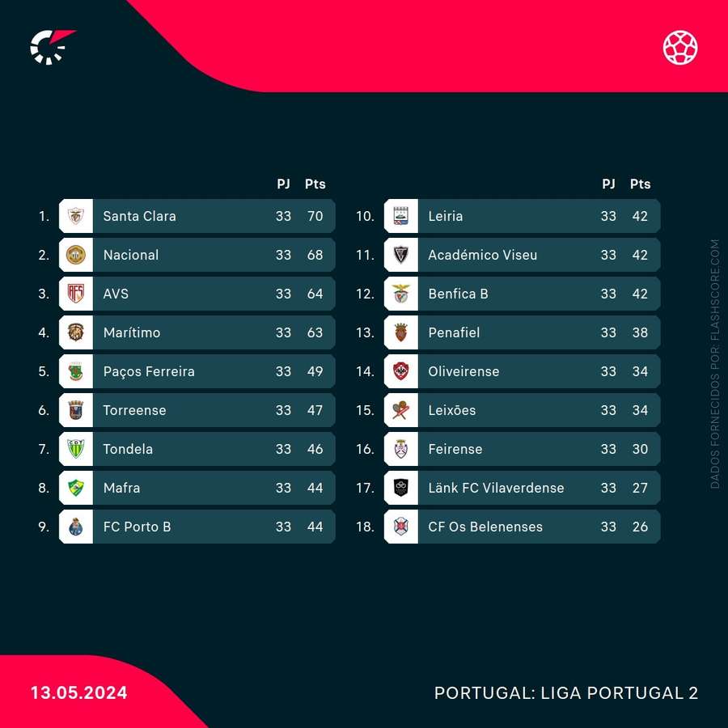Click the right table PJ column header
Viewport: 728px width, 728px height.
pyautogui.click(x=608, y=184)
